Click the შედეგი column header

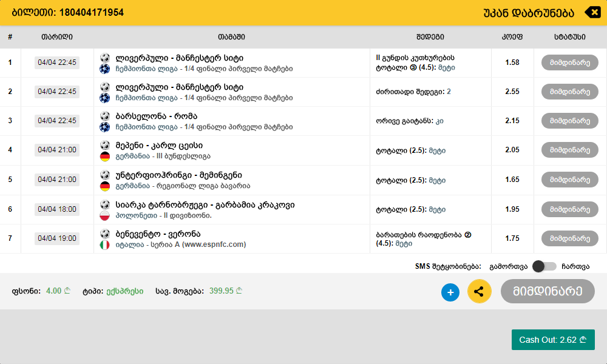[430, 37]
